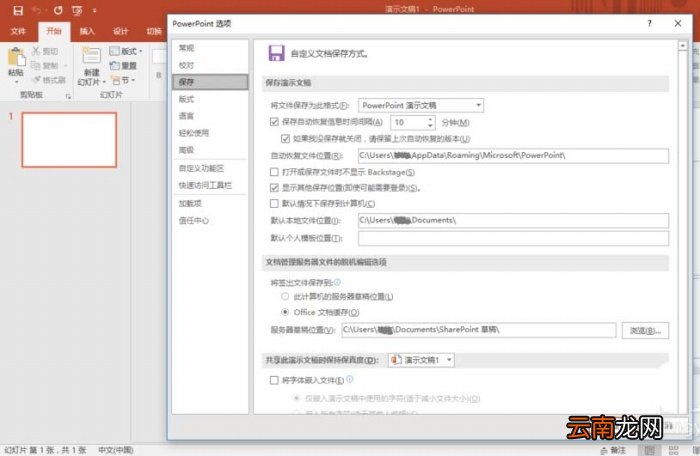Click the 10 minutes interval field
The image size is (700, 456).
(x=408, y=122)
